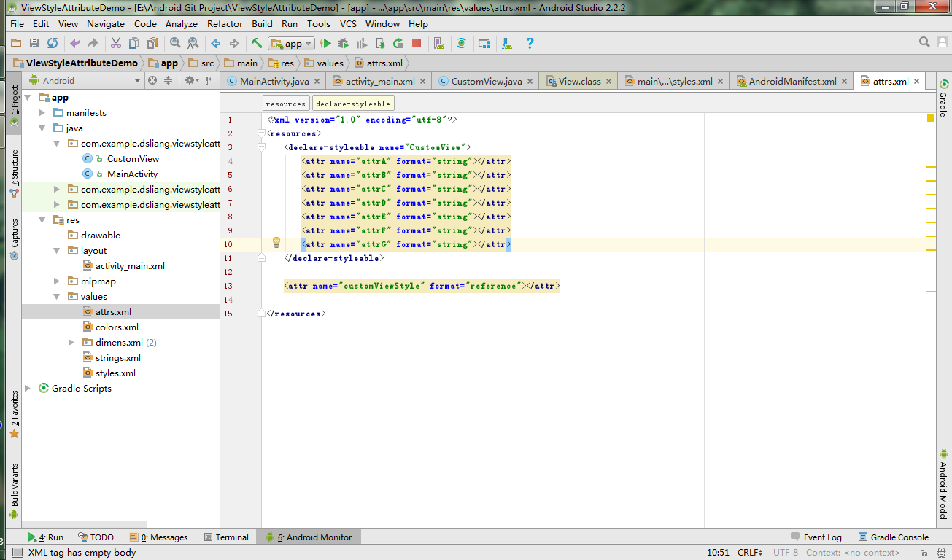Expand the manifests folder
This screenshot has height=560, width=952.
pos(42,112)
